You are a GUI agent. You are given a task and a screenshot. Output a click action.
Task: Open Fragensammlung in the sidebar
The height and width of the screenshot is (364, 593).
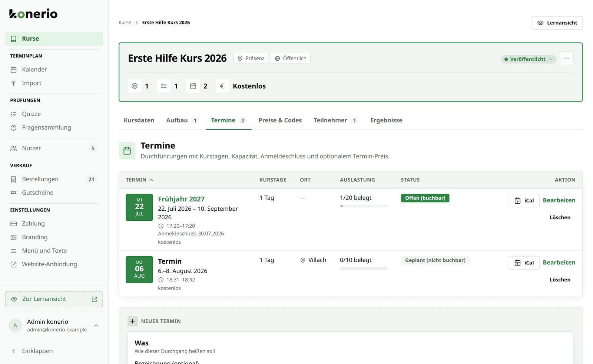click(54, 128)
